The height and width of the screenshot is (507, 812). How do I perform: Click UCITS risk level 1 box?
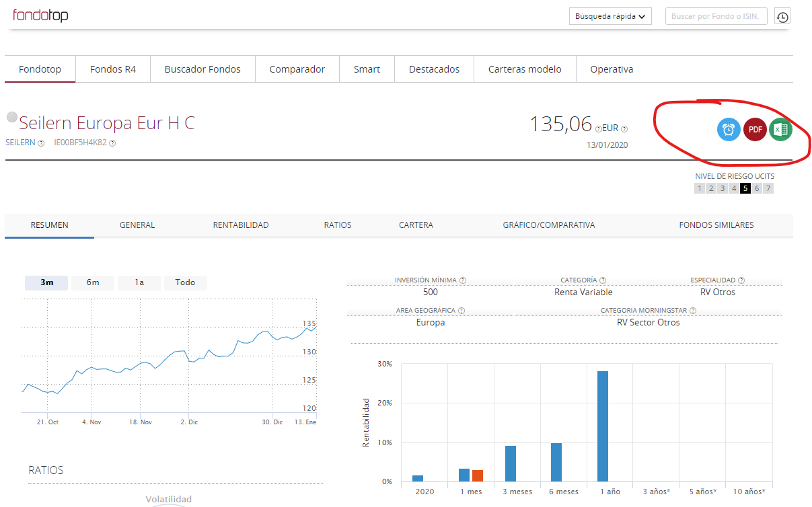[700, 188]
